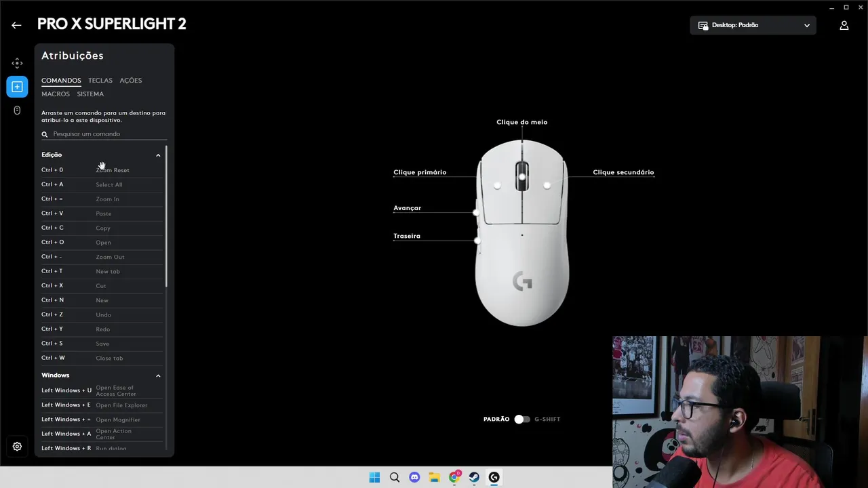The width and height of the screenshot is (868, 488).
Task: Select Left Windows + E Open File Explorer
Action: [102, 405]
